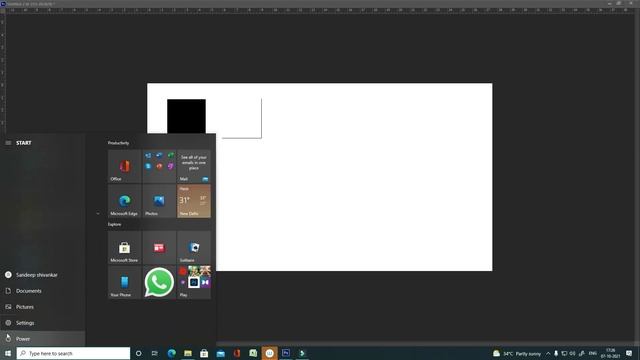This screenshot has width=640, height=360.
Task: Open weather widget showing Partly sunny
Action: pos(517,353)
